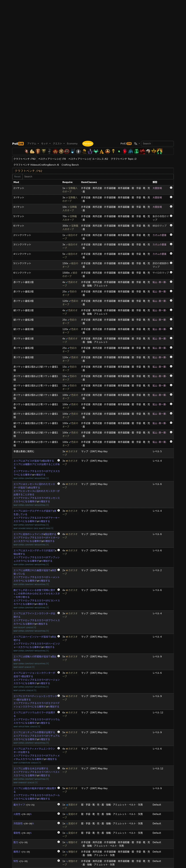Click info icon for the 3ソケット row
186x868 pixels.
(171, 197)
